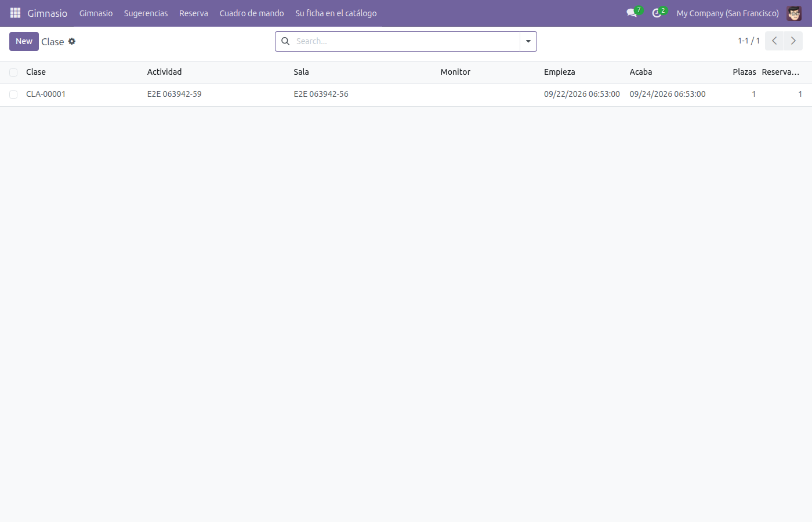812x522 pixels.
Task: Click the activity cell E2E 063942-59
Action: 174,94
